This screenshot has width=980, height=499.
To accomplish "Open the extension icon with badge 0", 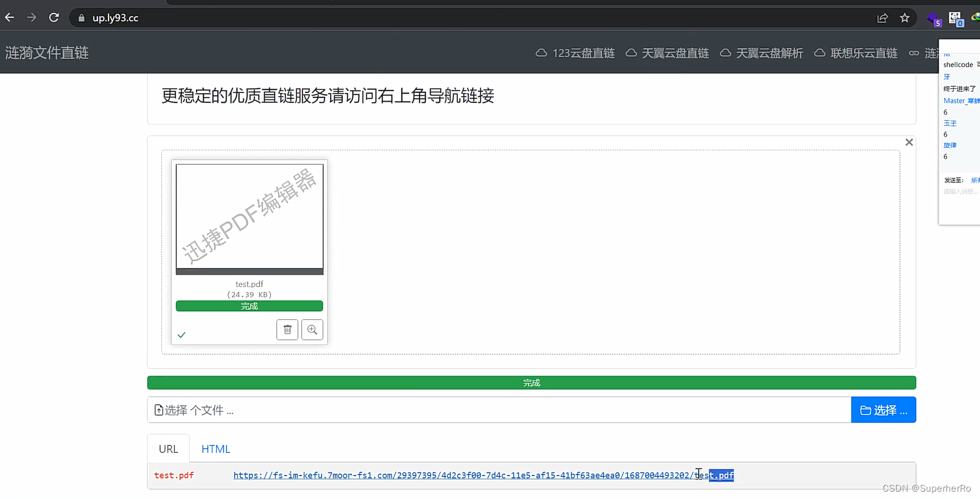I will click(x=956, y=19).
